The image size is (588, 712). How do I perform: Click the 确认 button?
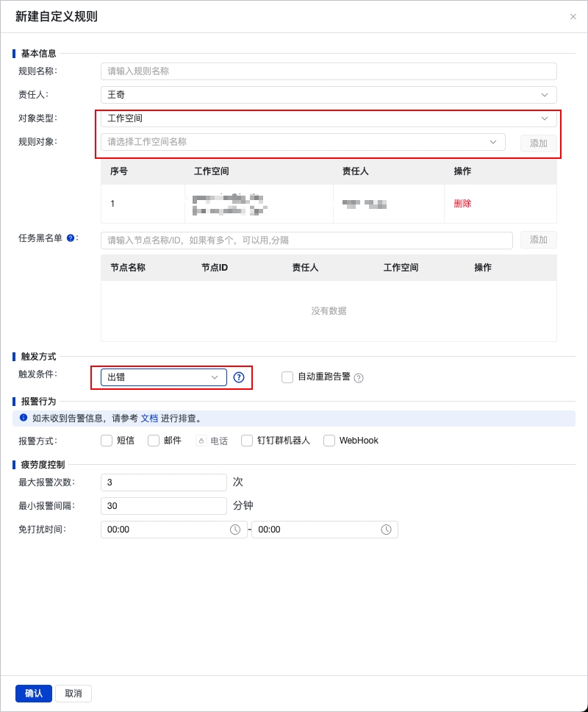(33, 693)
